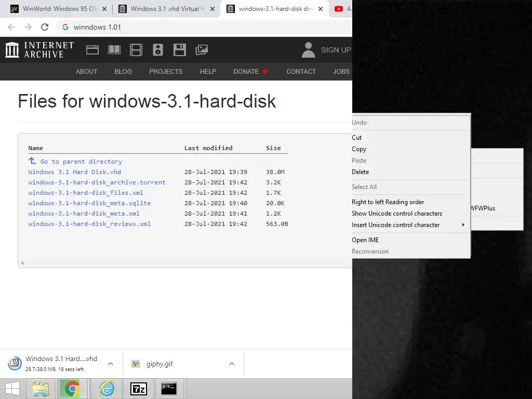Image resolution: width=532 pixels, height=399 pixels.
Task: Launch Internet Explorer from taskbar
Action: 107,389
